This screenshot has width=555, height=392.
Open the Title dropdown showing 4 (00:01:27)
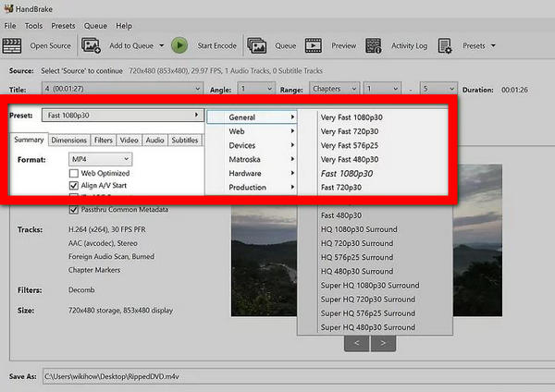pyautogui.click(x=122, y=89)
